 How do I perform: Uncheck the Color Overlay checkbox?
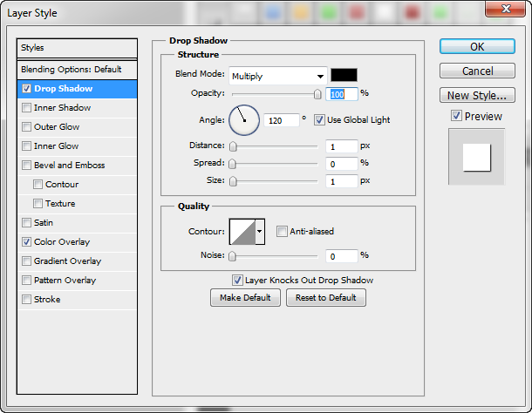coord(26,241)
